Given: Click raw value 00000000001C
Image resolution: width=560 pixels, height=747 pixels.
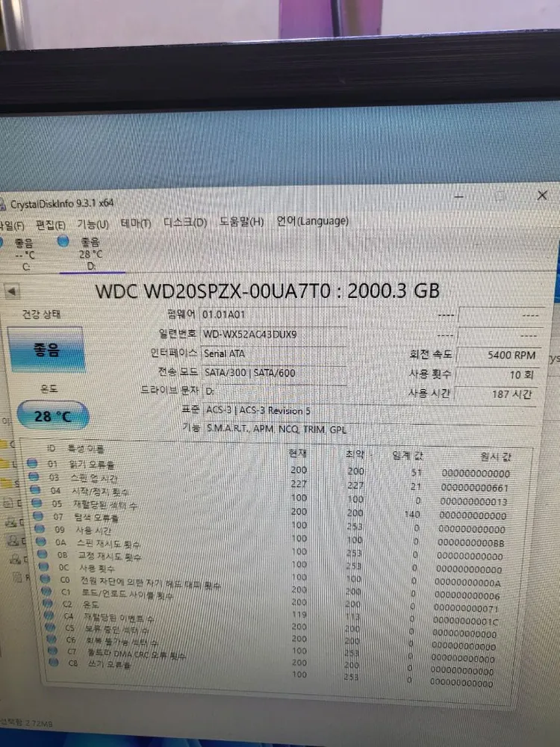Looking at the screenshot, I should [x=466, y=622].
